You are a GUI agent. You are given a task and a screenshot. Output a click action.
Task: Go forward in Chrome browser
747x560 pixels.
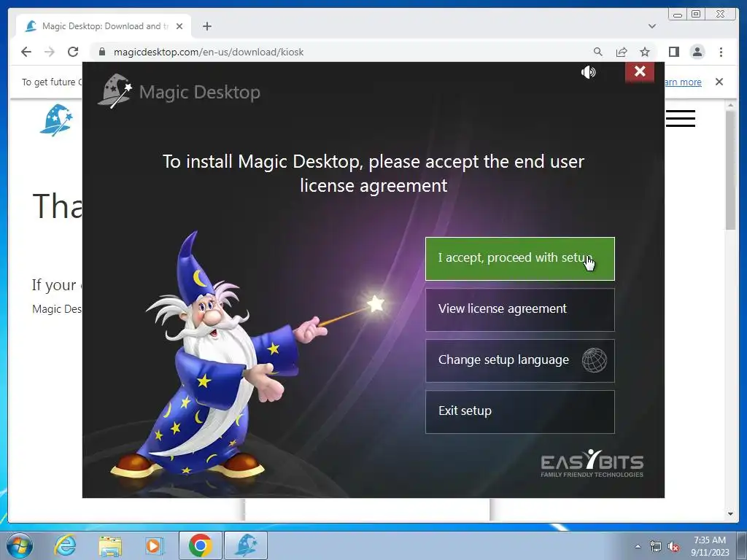[x=50, y=52]
